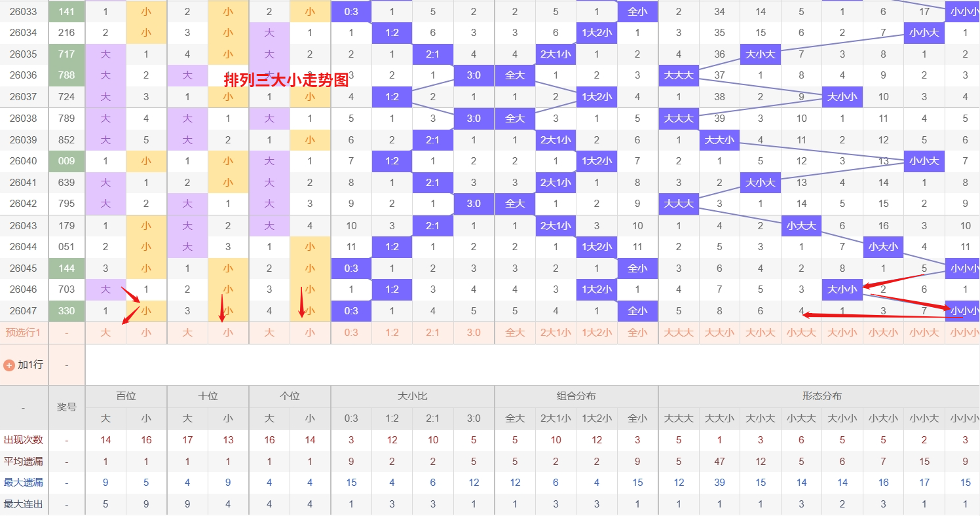Click the 预选行1 row label
Viewport: 980px width, 516px height.
point(24,333)
